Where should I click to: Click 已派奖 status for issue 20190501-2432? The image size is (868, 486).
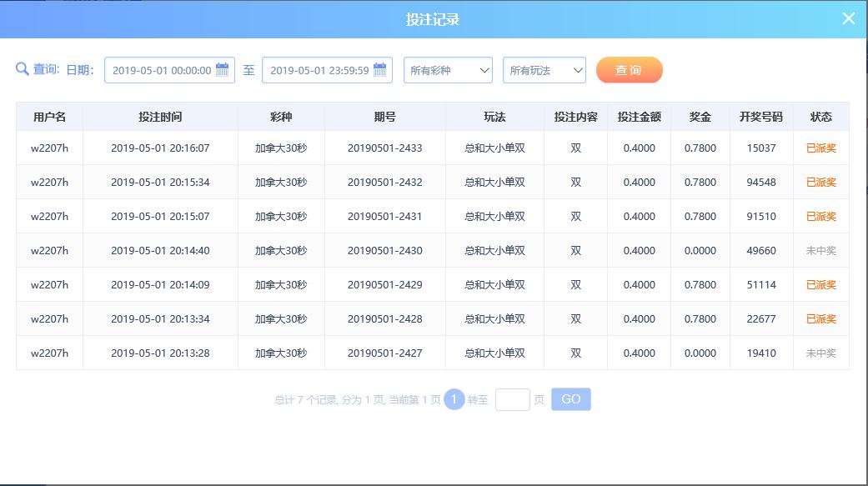tap(821, 182)
